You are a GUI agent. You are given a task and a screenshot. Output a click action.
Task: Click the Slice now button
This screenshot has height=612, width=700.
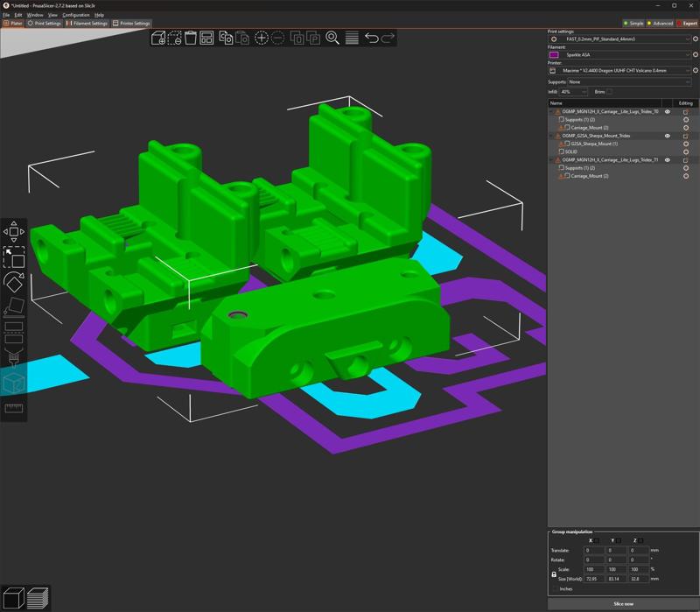coord(625,603)
